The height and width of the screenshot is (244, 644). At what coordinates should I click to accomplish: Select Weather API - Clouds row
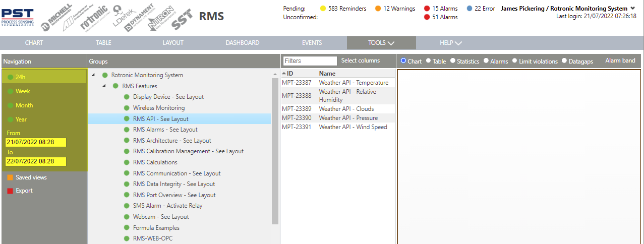click(x=338, y=109)
